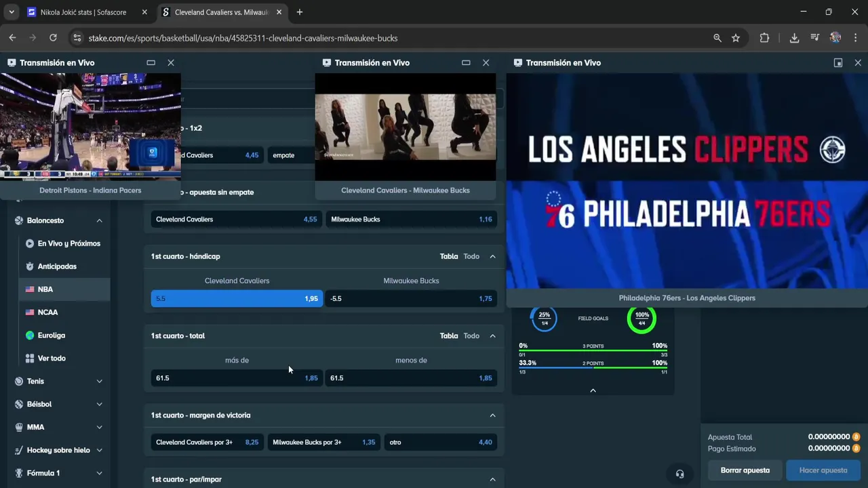Viewport: 868px width, 488px height.
Task: Collapse the 1st cuarto - total market
Action: (x=493, y=335)
